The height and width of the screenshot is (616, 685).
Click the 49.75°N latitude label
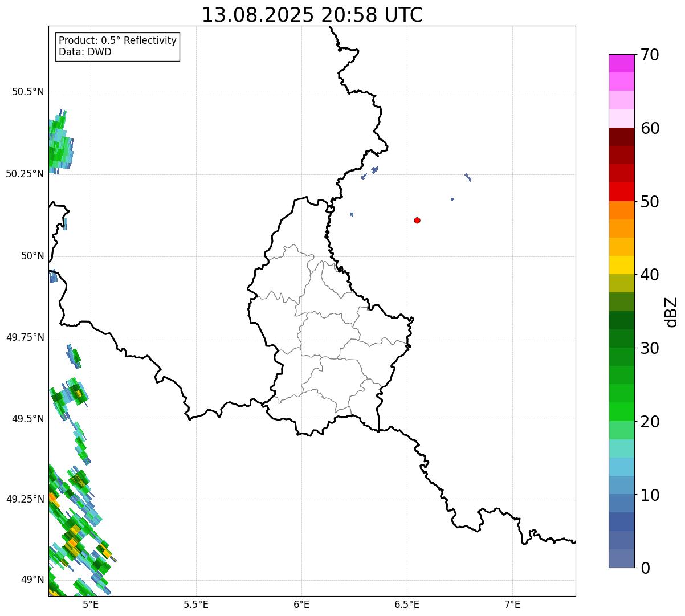click(x=25, y=337)
